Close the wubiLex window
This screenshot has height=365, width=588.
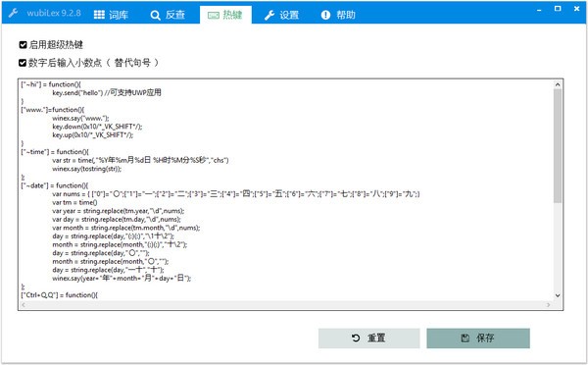tap(577, 8)
